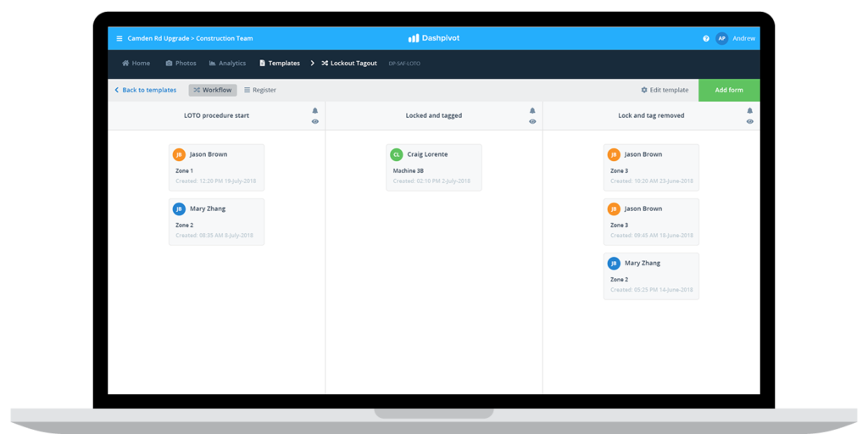
Task: Click the Locked and tagged column header
Action: [434, 115]
